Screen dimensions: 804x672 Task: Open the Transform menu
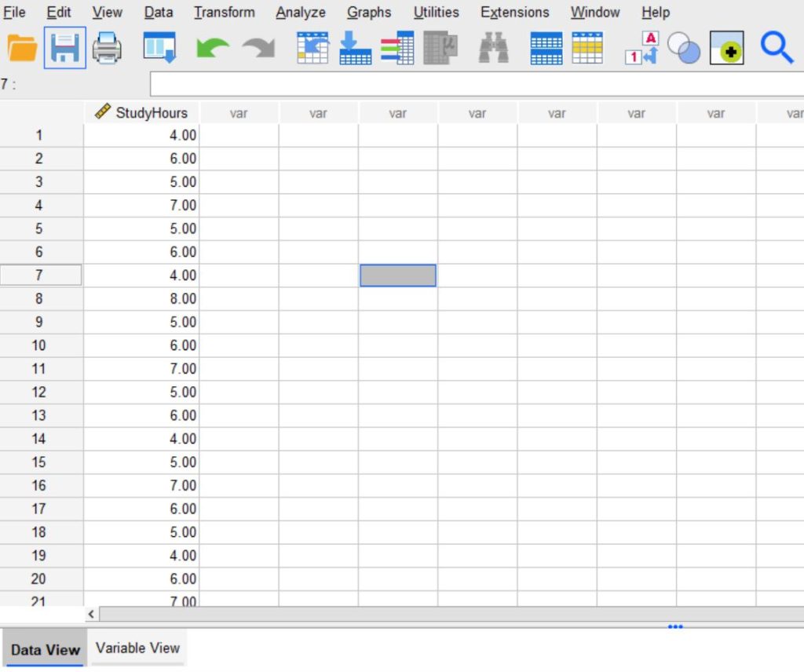click(225, 12)
